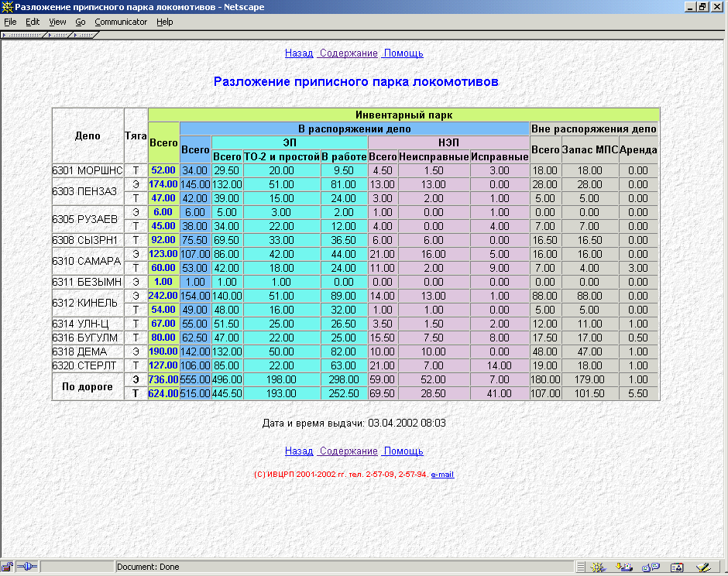Open the View menu
The image size is (728, 576).
57,22
